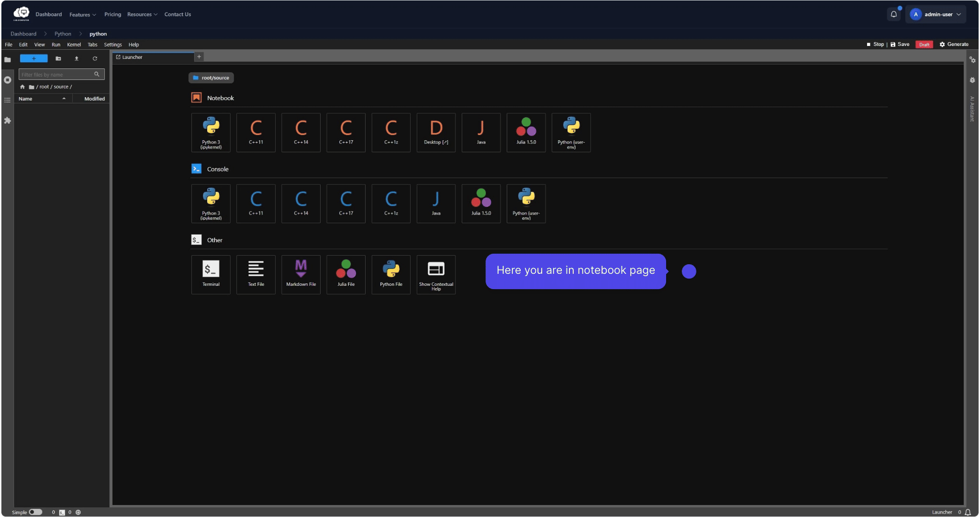Add a new launcher tab
Image resolution: width=980 pixels, height=517 pixels.
click(199, 56)
